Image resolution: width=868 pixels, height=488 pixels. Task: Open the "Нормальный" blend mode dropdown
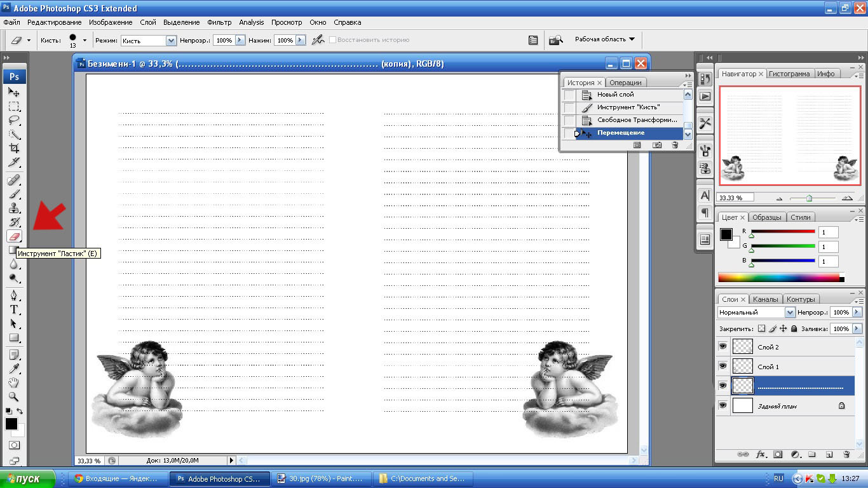tap(790, 313)
